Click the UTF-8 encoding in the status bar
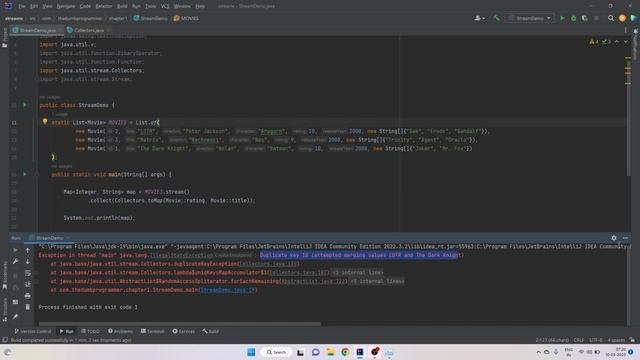Viewport: 640px width, 360px height. [x=596, y=340]
